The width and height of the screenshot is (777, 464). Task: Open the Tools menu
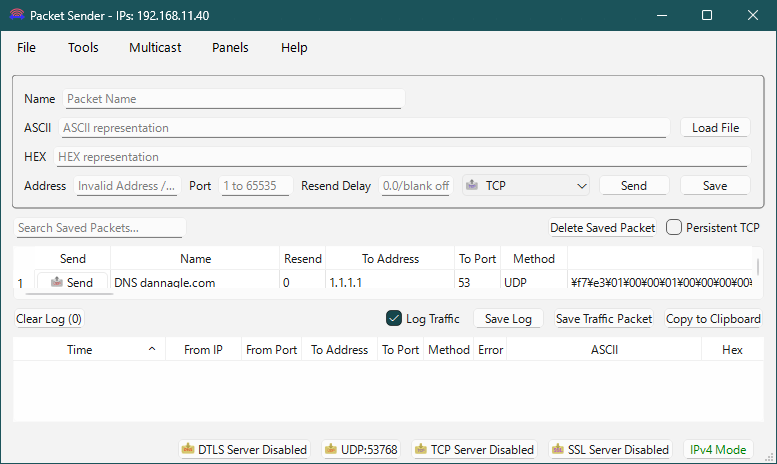tap(83, 47)
